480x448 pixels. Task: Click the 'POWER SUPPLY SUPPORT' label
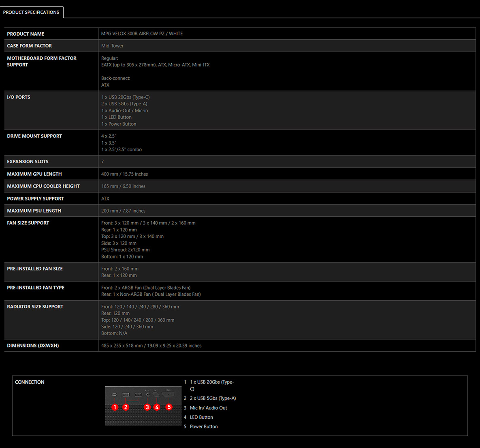[x=35, y=199]
